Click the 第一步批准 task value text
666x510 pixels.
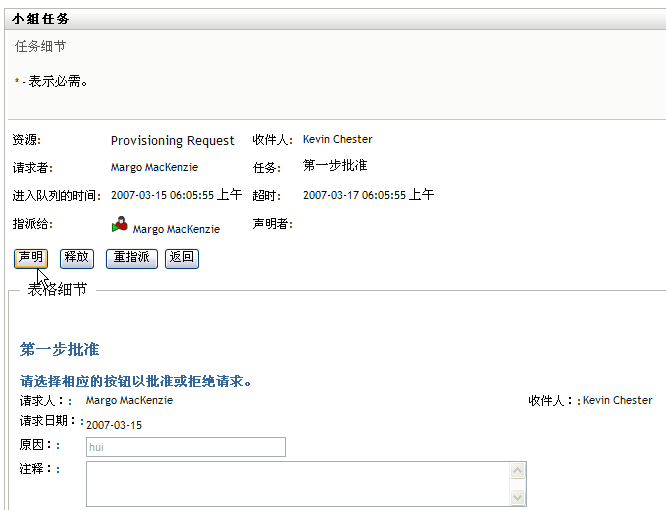pos(335,165)
